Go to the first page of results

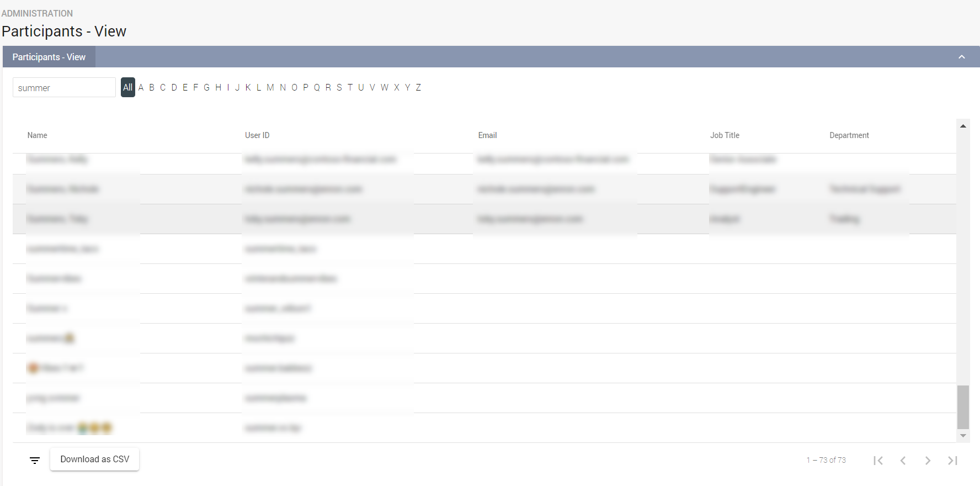coord(878,460)
